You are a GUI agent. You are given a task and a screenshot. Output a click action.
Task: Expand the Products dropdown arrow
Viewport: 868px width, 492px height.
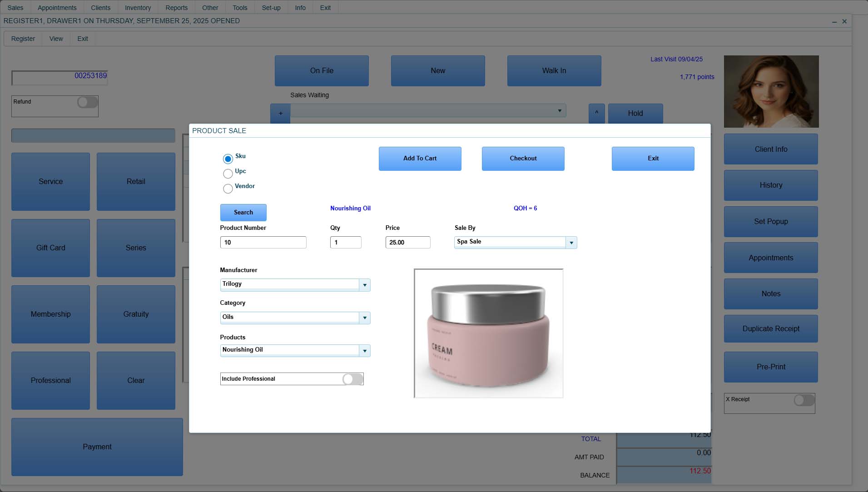pyautogui.click(x=364, y=351)
